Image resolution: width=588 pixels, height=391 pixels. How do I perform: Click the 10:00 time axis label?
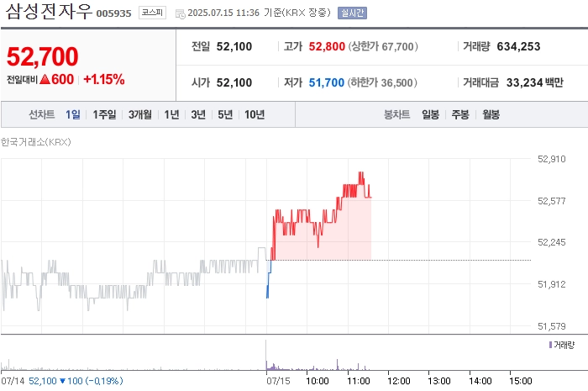click(318, 381)
